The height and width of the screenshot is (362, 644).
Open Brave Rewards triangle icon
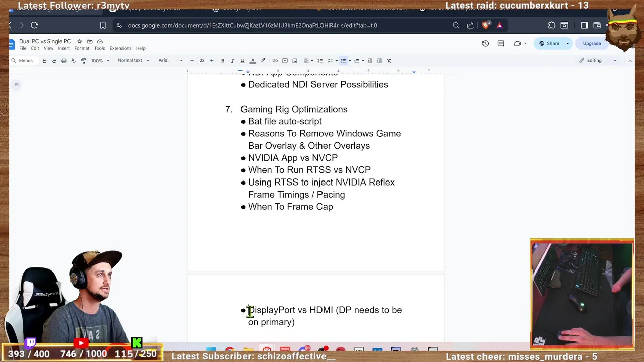coord(499,25)
